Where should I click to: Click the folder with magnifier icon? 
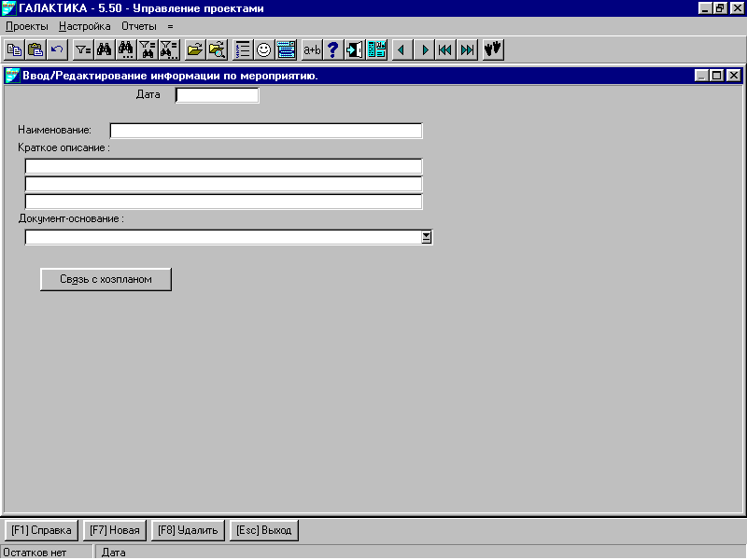[x=217, y=49]
